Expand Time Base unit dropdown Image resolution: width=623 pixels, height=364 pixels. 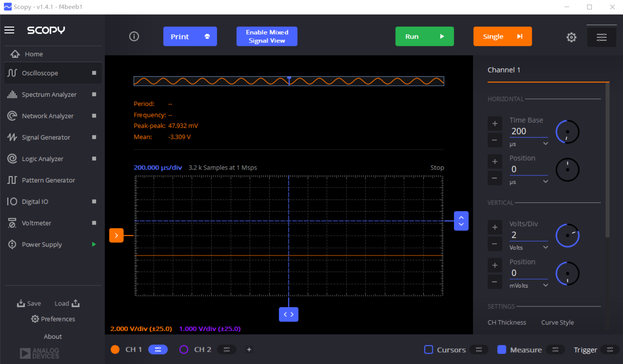545,144
